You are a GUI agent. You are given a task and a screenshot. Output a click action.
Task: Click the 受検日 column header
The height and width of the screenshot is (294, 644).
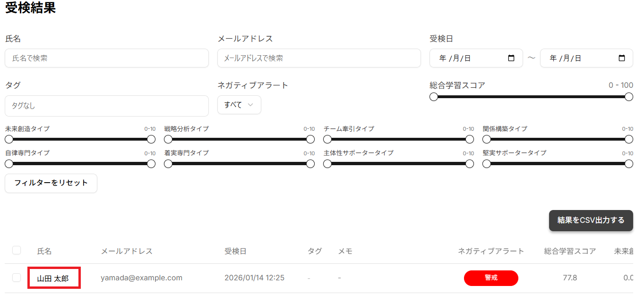tap(235, 251)
